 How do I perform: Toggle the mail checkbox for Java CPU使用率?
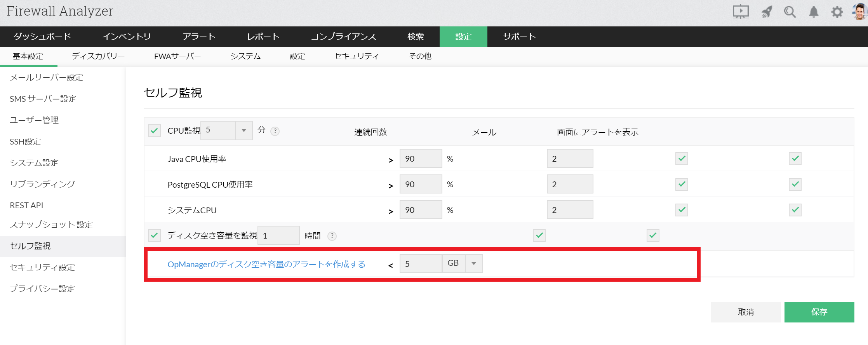(x=682, y=159)
